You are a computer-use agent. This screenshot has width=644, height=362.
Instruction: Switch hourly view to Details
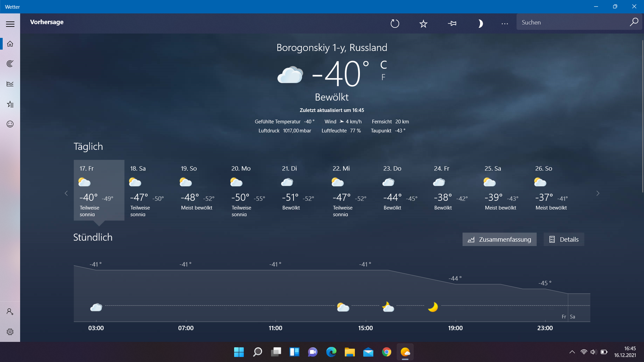(x=563, y=239)
